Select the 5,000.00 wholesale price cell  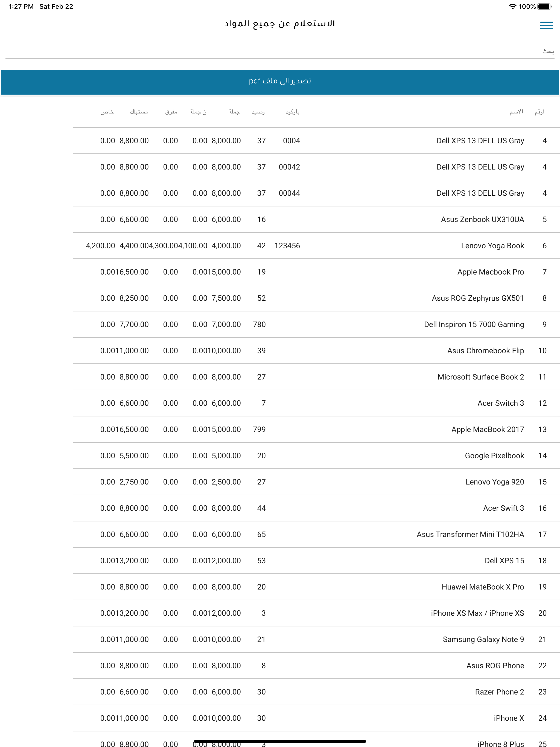coord(226,456)
